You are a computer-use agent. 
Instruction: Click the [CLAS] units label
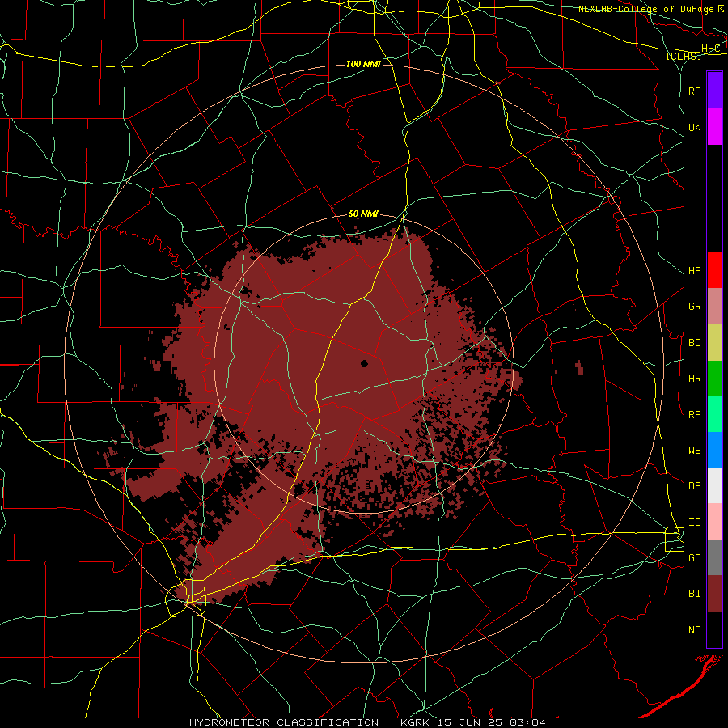pyautogui.click(x=684, y=56)
